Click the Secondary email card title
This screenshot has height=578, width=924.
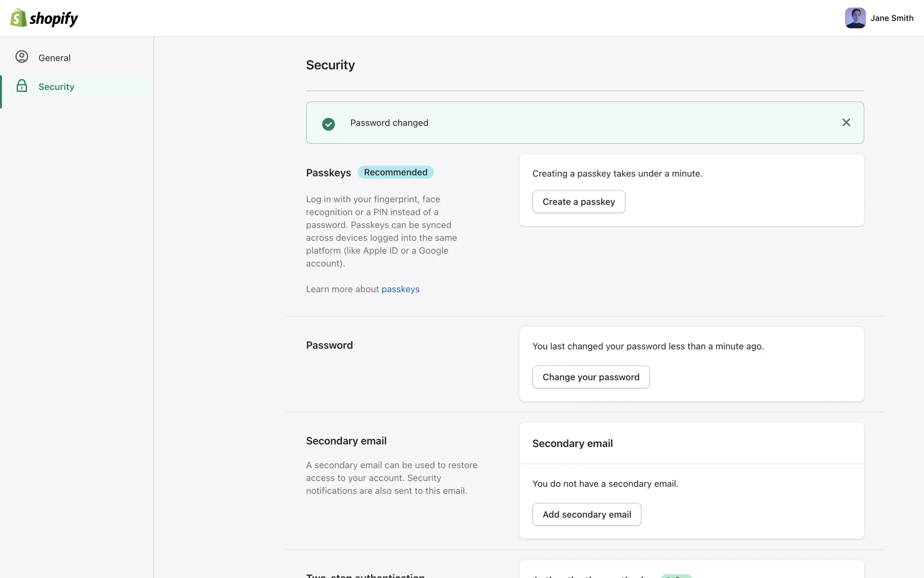pos(572,444)
